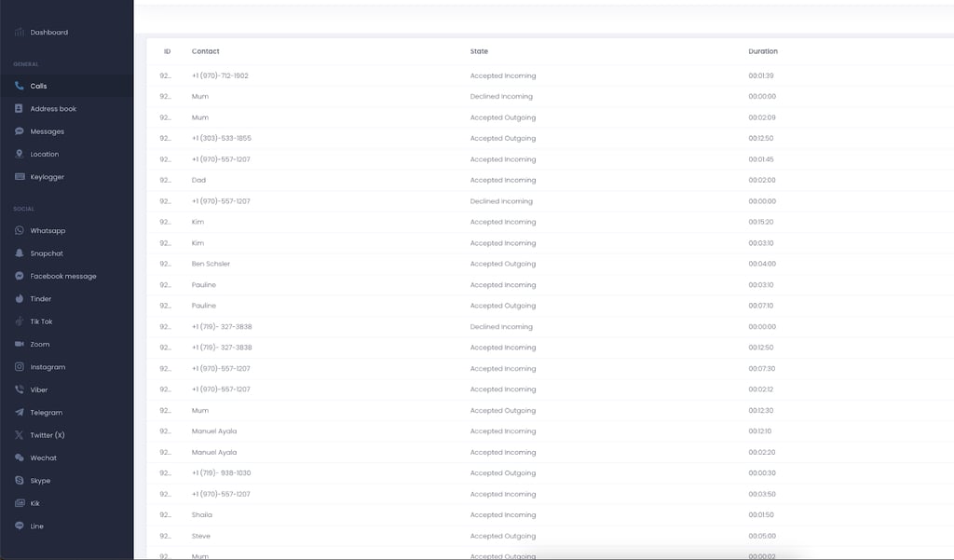Click duration 00:01:45
The width and height of the screenshot is (954, 560).
click(761, 159)
